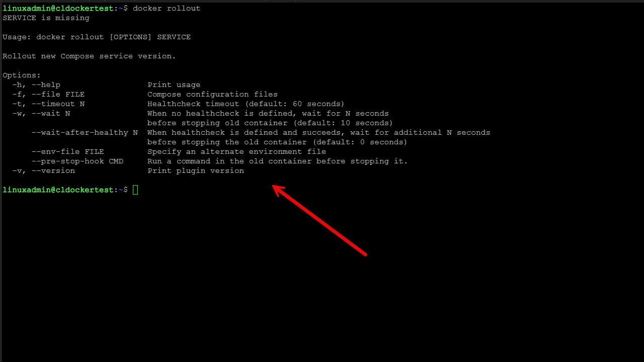Screen dimensions: 644x362
Task: Click the '-h, --help' option
Action: pos(36,84)
